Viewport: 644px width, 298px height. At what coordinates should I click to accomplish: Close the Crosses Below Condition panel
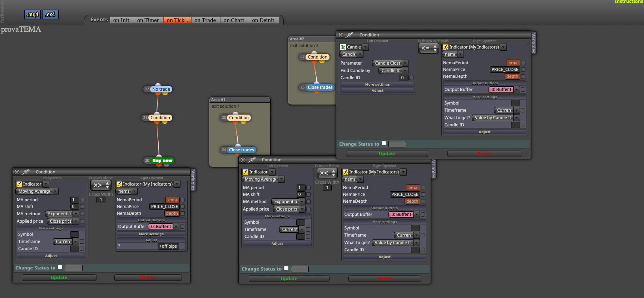pos(243,160)
